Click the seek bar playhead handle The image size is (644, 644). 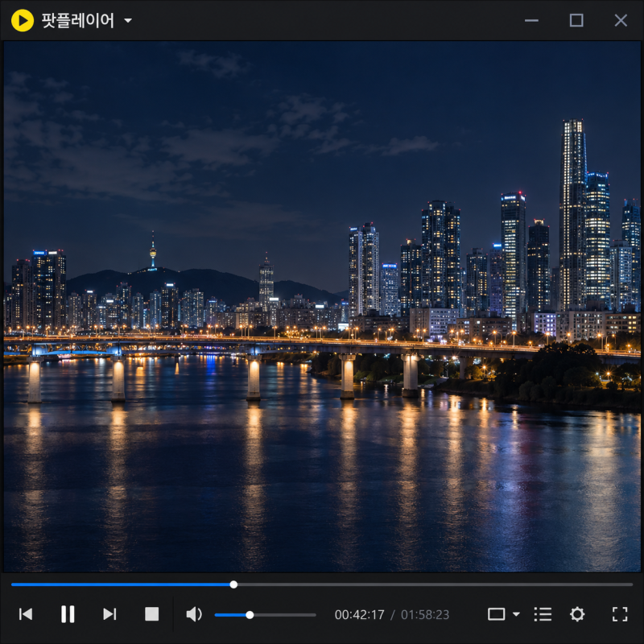click(x=233, y=584)
